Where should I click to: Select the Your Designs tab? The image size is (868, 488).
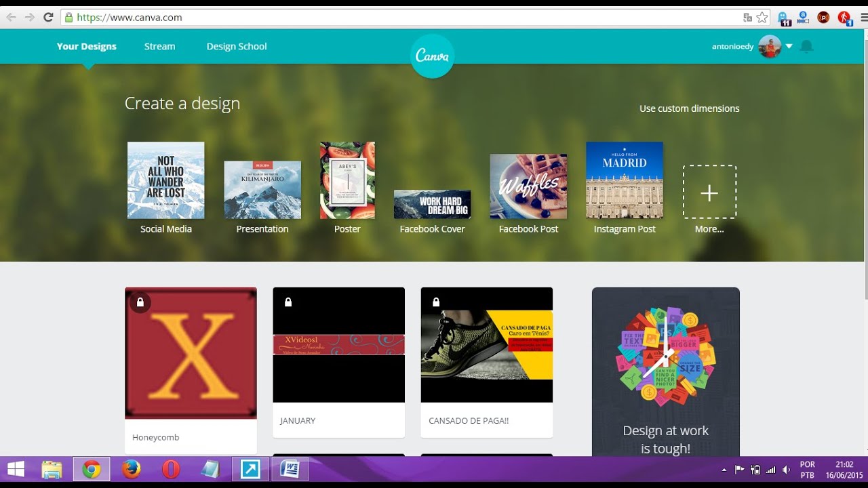87,46
